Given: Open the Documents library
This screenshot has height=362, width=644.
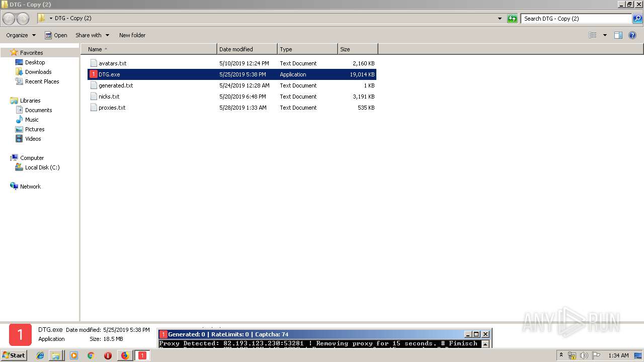Looking at the screenshot, I should 38,110.
